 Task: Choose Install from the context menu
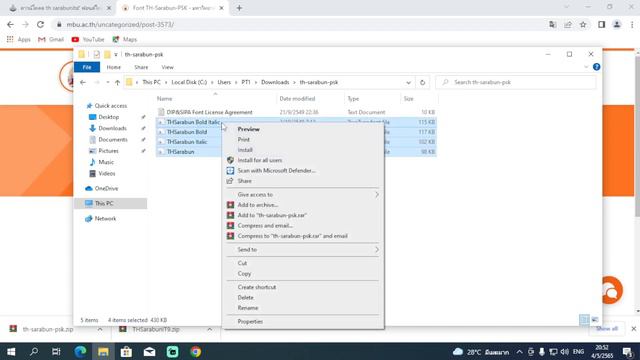point(245,150)
